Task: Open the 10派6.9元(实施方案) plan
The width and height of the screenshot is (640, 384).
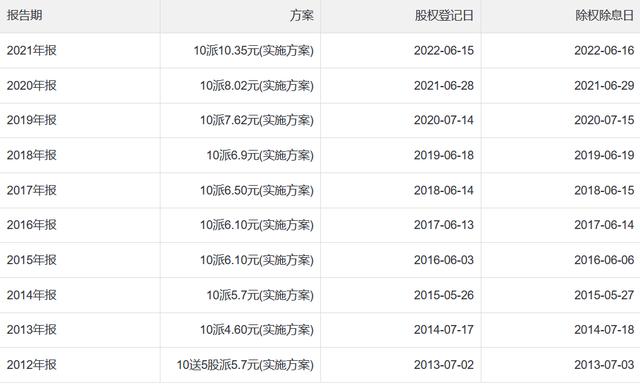Action: tap(260, 155)
